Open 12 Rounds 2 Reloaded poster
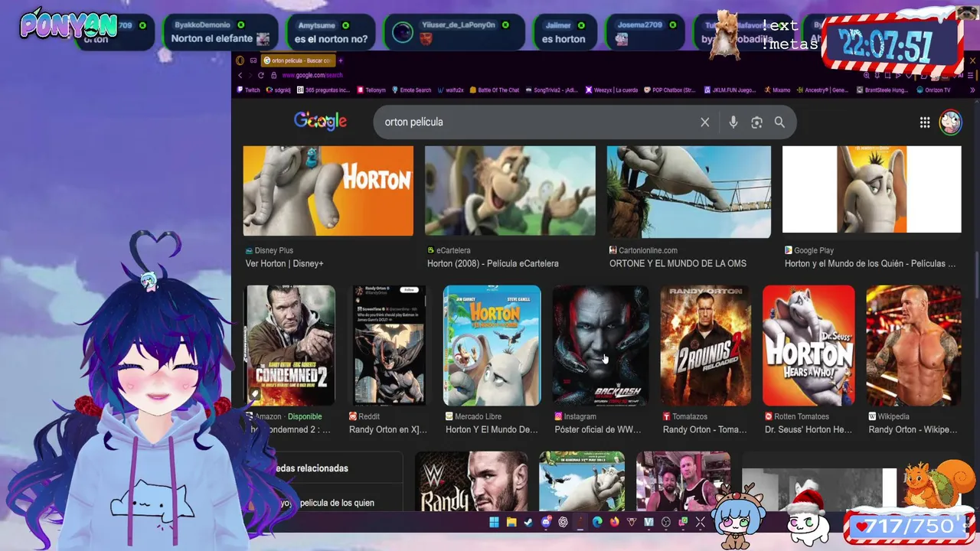 (706, 345)
